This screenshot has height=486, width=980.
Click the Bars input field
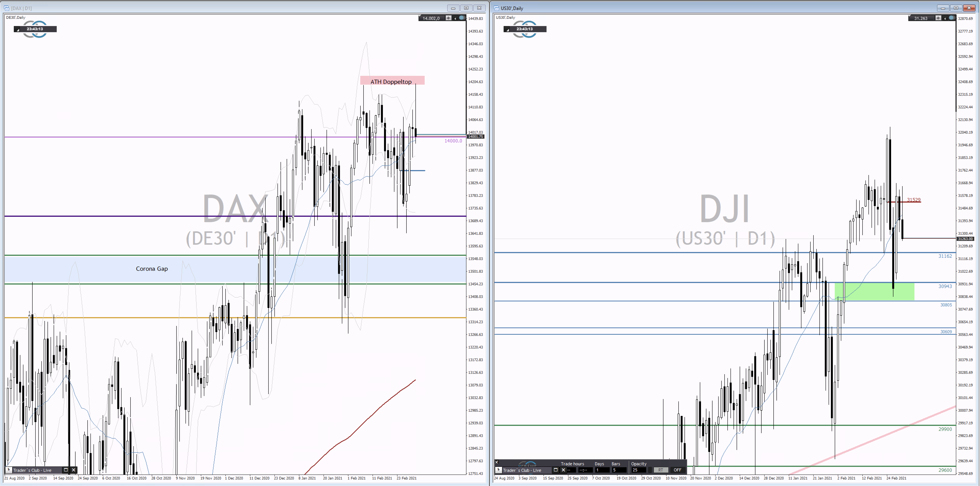coord(619,470)
